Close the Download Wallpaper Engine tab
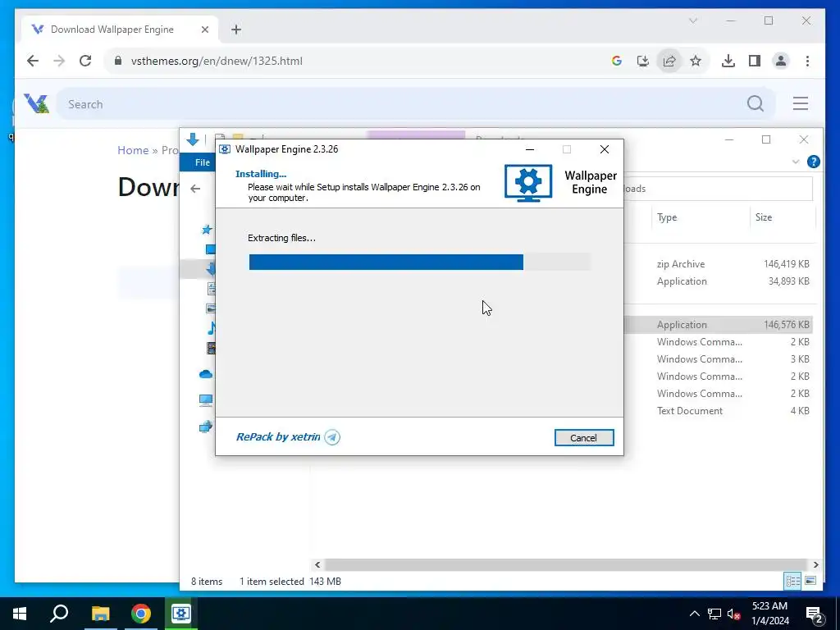The image size is (840, 630). pos(204,30)
